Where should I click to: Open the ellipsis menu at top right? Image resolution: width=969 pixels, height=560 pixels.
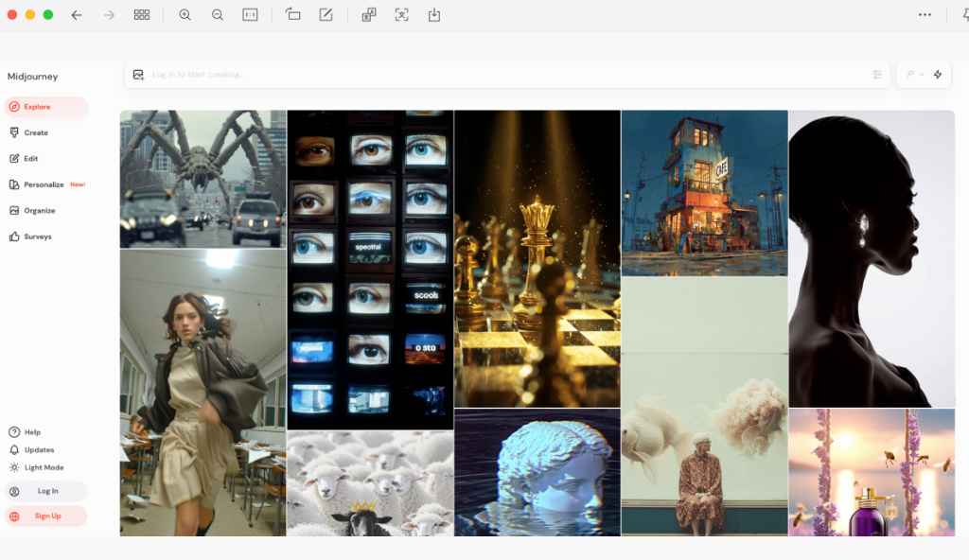(x=925, y=15)
